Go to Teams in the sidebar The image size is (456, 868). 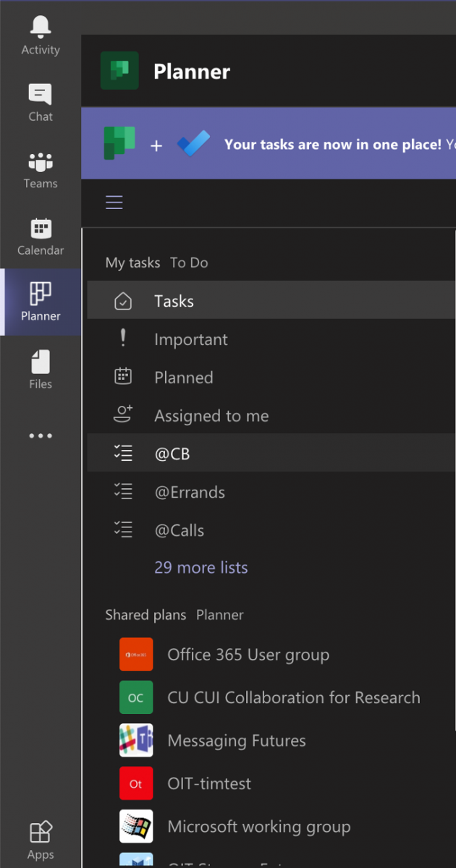coord(41,169)
